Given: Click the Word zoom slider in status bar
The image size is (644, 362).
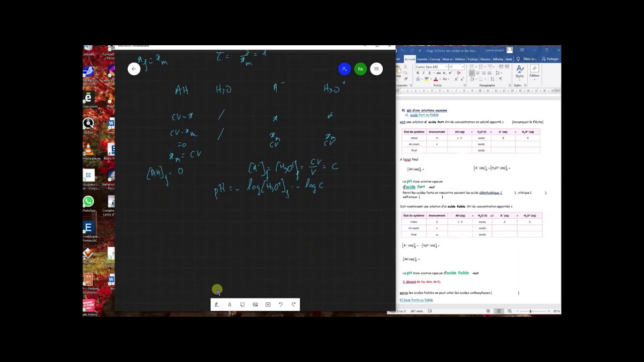Looking at the screenshot, I should tap(530, 311).
